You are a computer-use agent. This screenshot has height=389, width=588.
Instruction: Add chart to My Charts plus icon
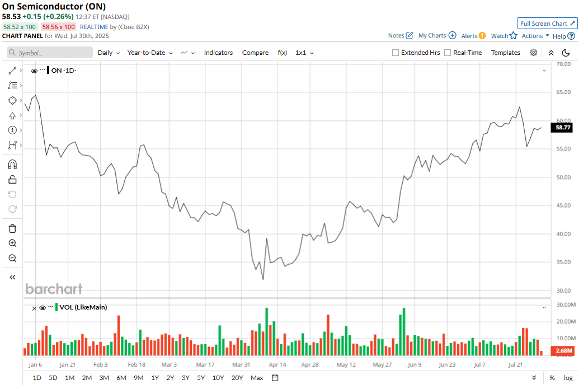(453, 35)
